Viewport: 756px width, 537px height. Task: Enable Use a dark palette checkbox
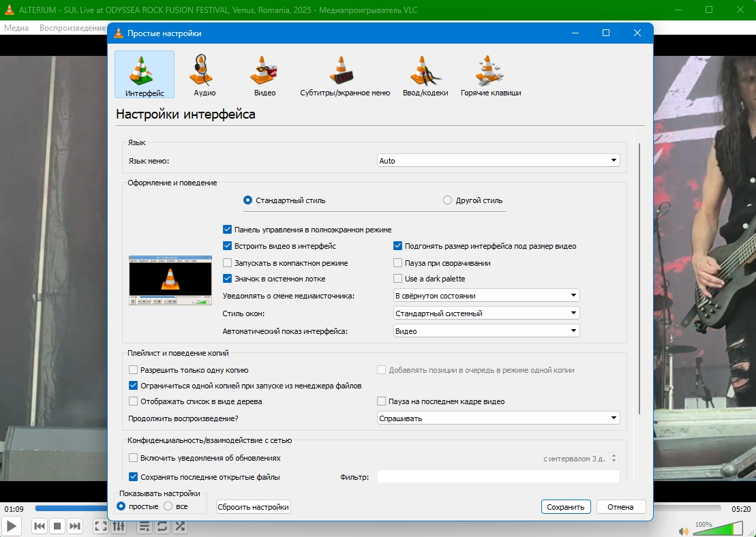click(x=397, y=279)
